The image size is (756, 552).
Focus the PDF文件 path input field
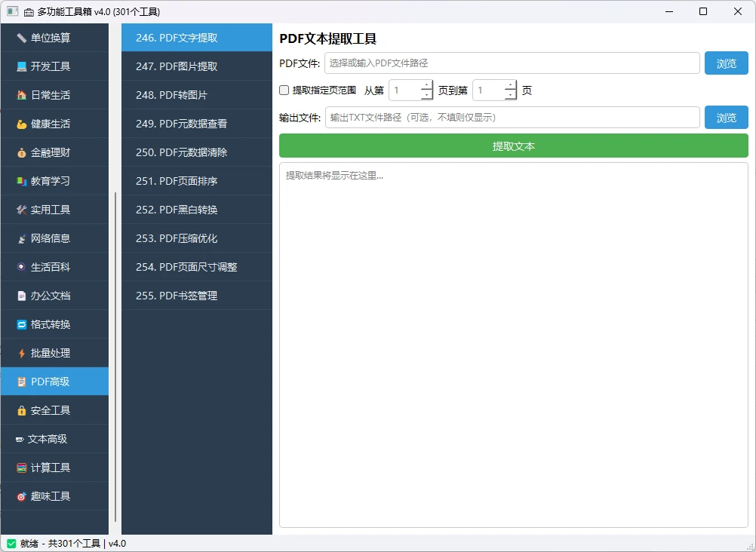tap(512, 63)
